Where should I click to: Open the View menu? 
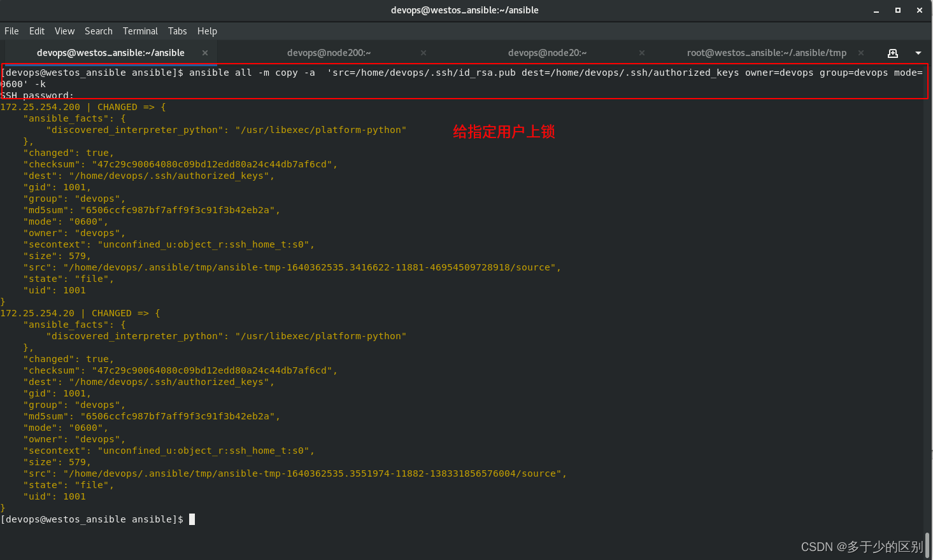pos(64,31)
